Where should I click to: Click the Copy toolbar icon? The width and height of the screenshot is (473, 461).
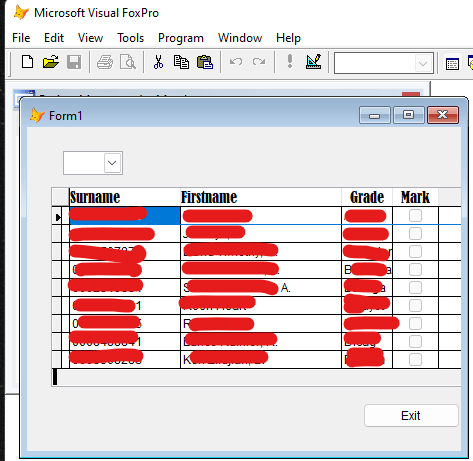[x=181, y=62]
